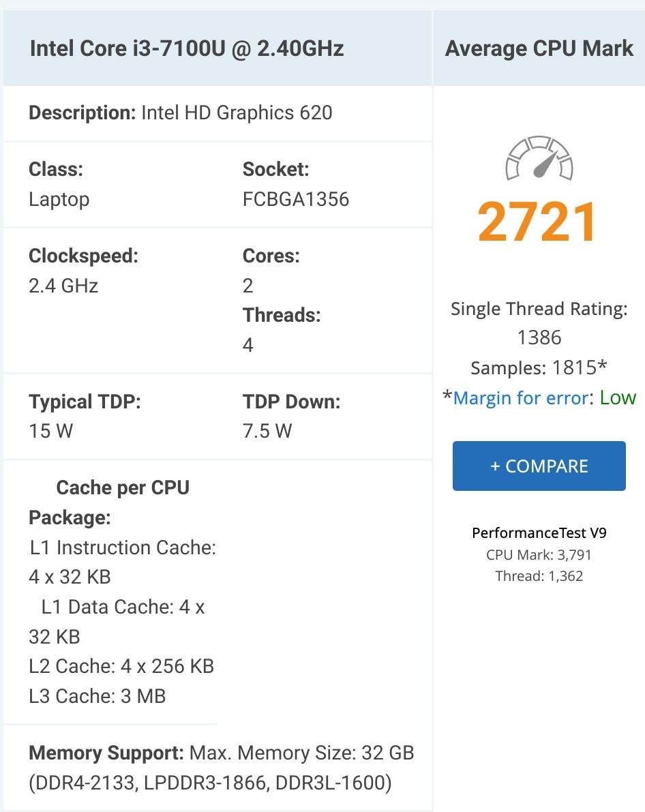
Task: Select the Average CPU Mark heading
Action: click(x=539, y=48)
